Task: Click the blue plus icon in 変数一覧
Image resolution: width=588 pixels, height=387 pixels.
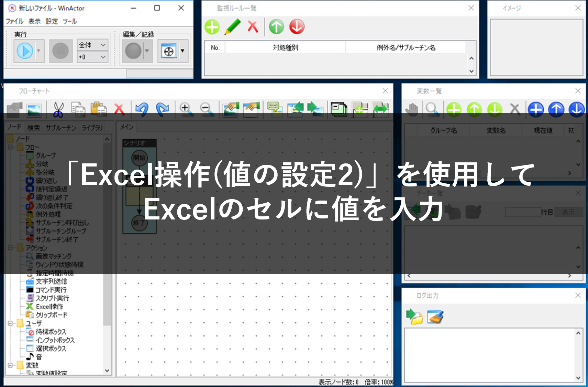Action: point(536,109)
